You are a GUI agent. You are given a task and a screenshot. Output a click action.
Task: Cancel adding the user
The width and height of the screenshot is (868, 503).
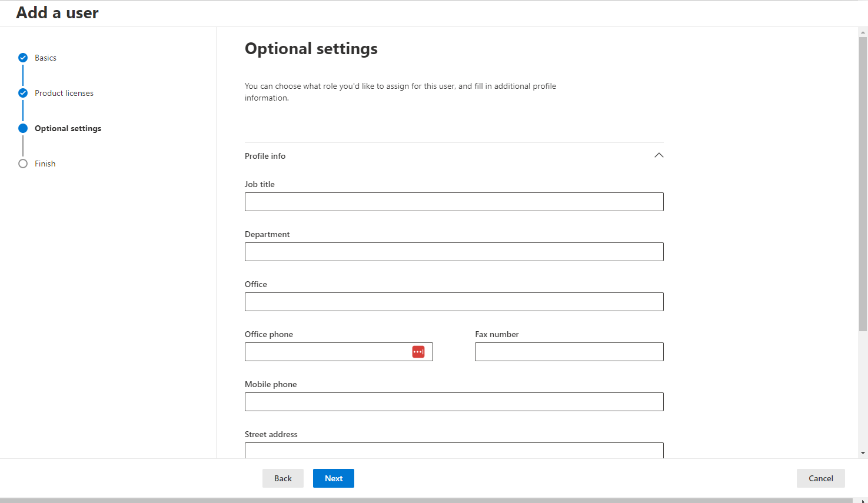click(821, 478)
